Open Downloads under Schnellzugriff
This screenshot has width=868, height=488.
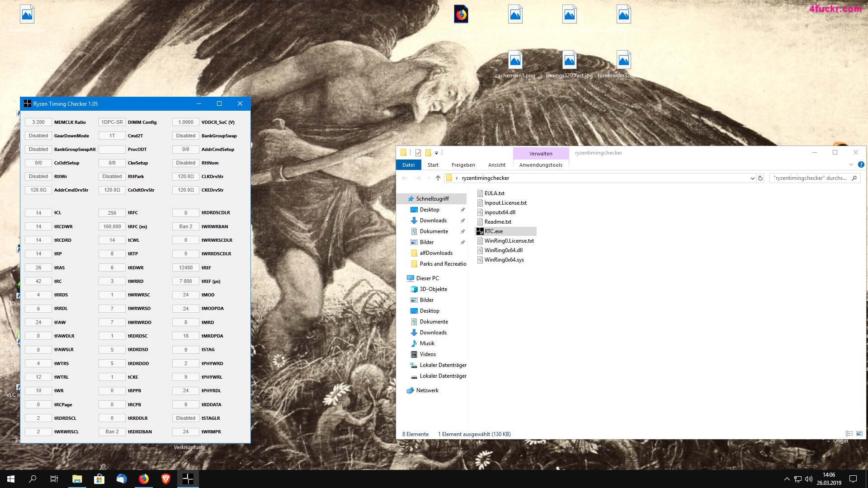pos(433,221)
